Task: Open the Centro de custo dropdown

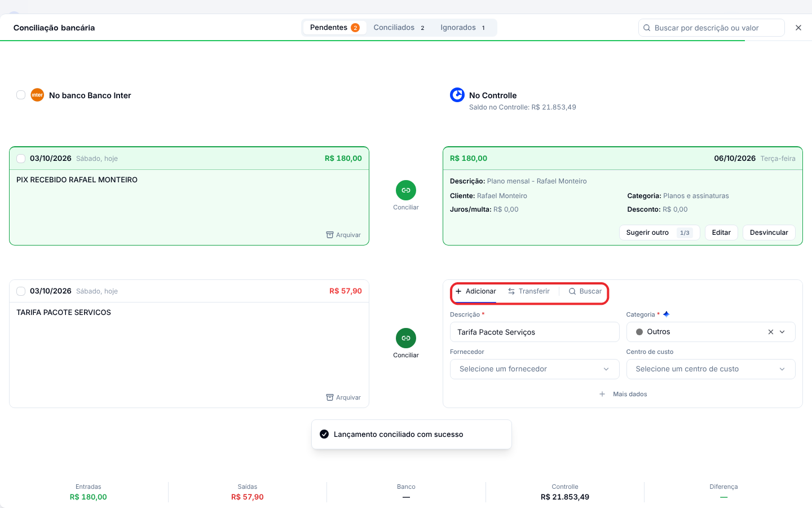Action: [710, 369]
